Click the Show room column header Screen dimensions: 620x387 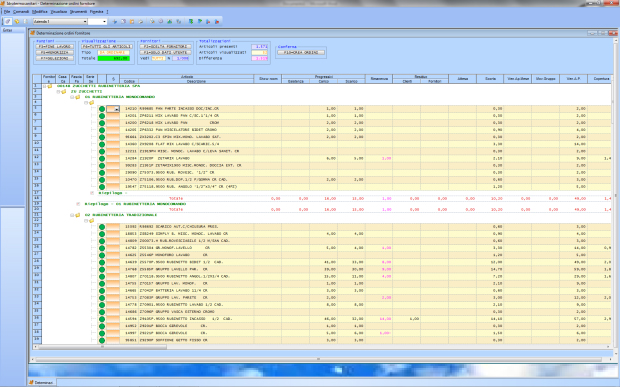click(x=268, y=79)
